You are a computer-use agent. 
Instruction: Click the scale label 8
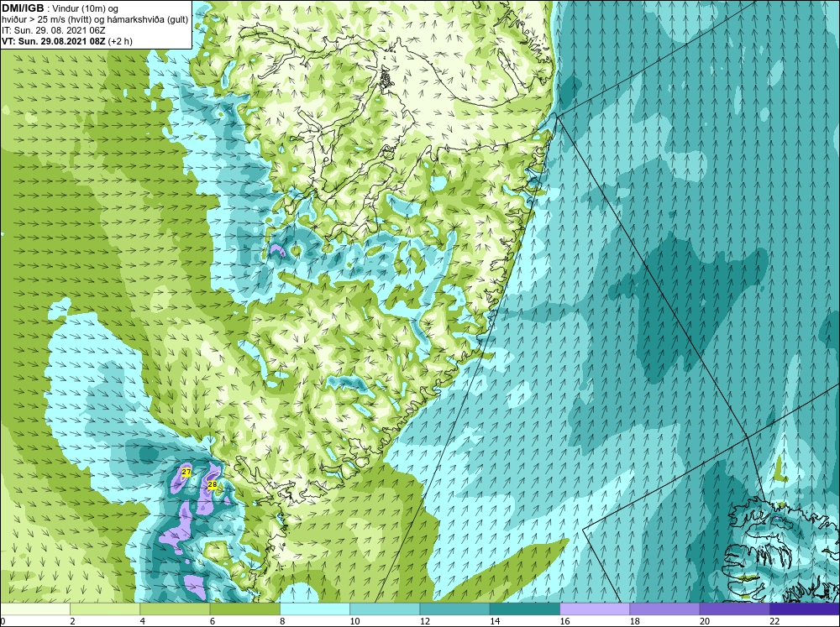tap(282, 621)
